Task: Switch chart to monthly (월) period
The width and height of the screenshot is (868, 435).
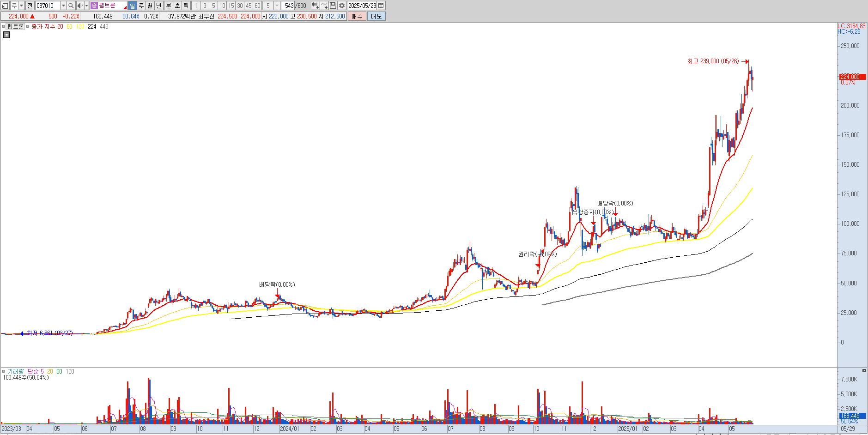Action: (150, 6)
